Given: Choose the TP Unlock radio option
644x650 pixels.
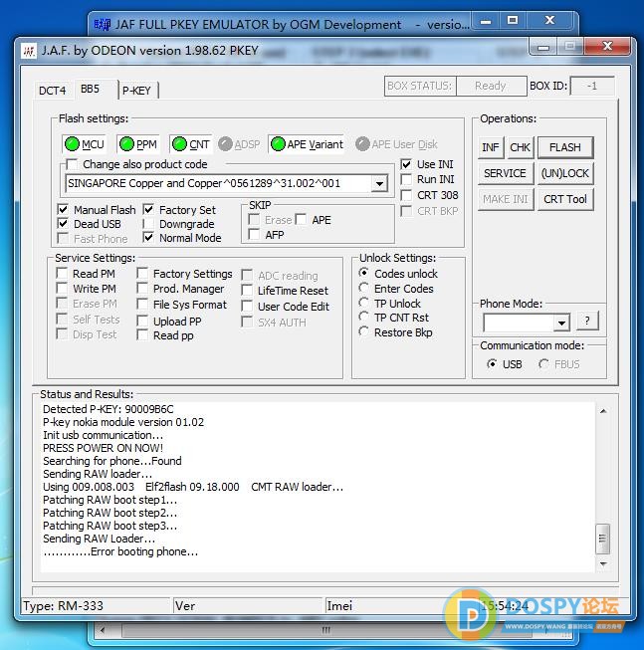Looking at the screenshot, I should tap(364, 303).
